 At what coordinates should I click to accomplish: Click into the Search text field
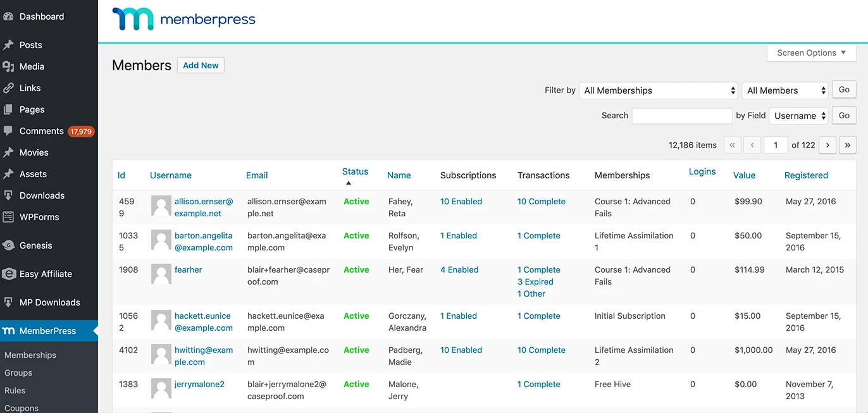click(x=681, y=116)
